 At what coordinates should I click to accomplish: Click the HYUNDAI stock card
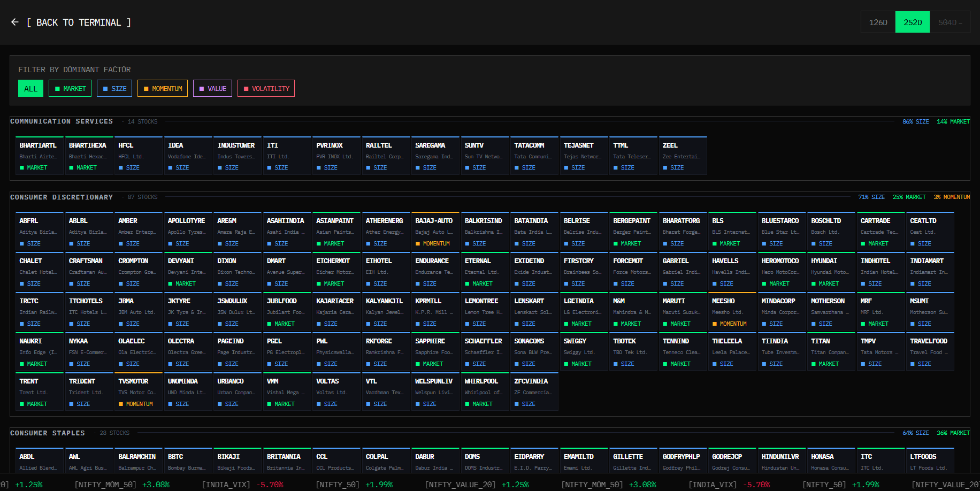point(831,272)
